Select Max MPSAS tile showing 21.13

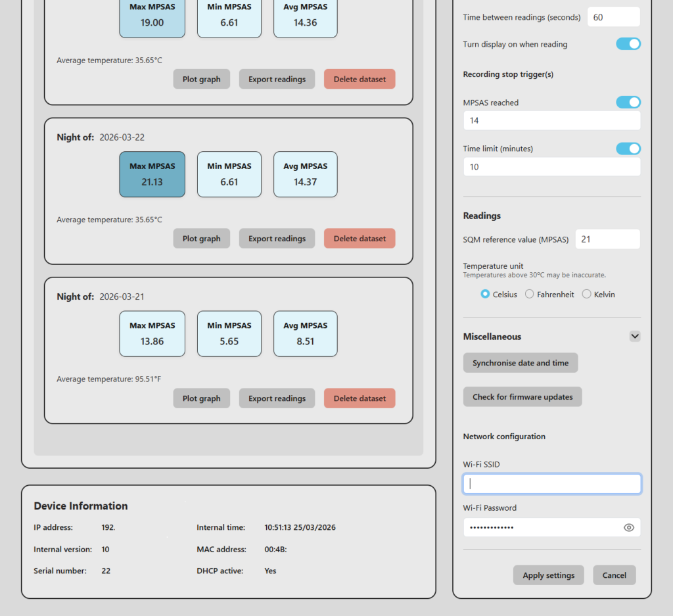click(x=152, y=175)
